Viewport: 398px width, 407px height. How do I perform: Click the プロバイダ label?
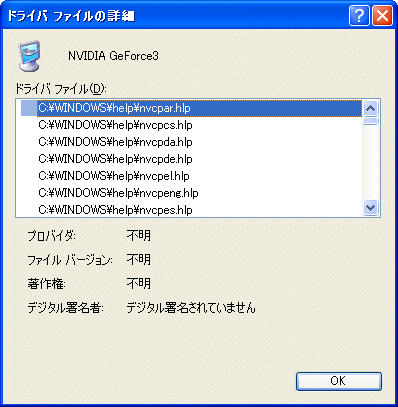52,236
